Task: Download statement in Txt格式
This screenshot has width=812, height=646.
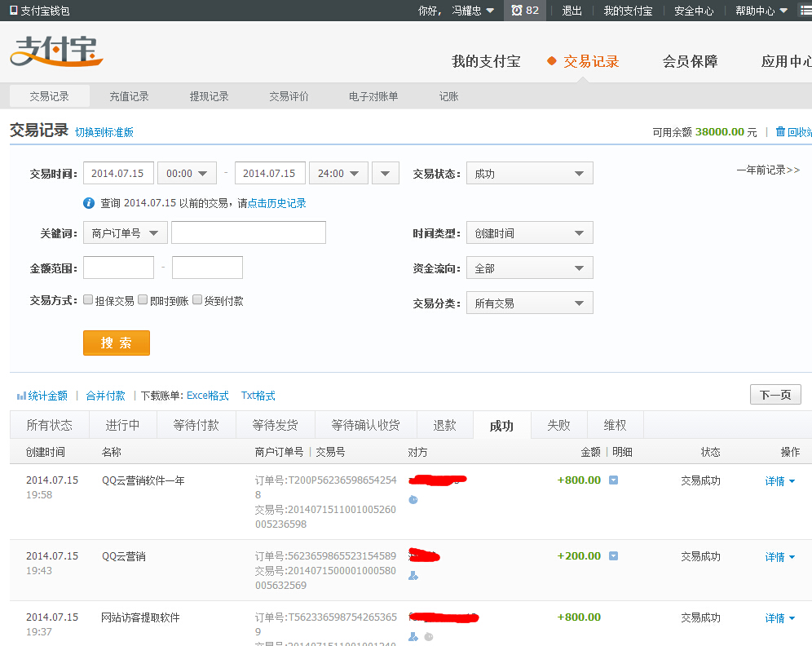Action: pos(258,396)
